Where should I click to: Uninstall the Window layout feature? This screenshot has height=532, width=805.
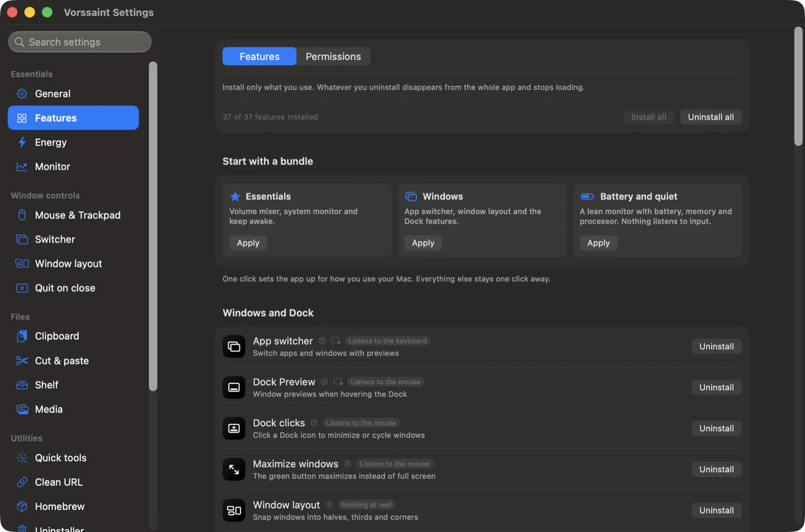point(717,510)
